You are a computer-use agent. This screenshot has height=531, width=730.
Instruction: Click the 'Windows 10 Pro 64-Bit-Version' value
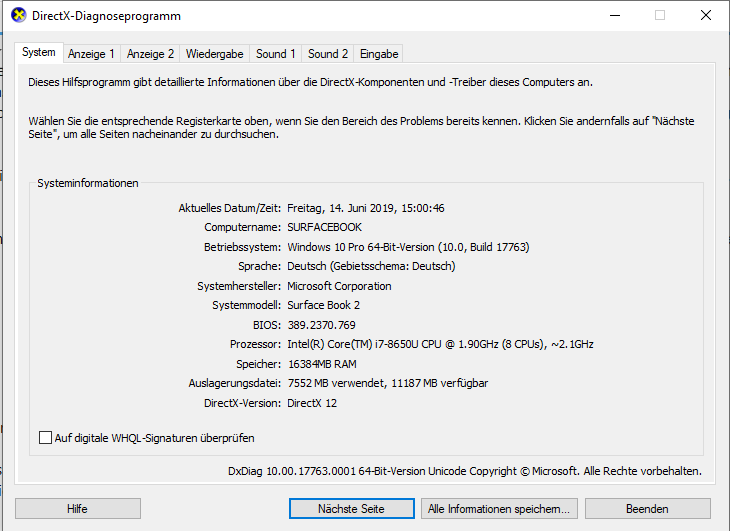coord(408,247)
